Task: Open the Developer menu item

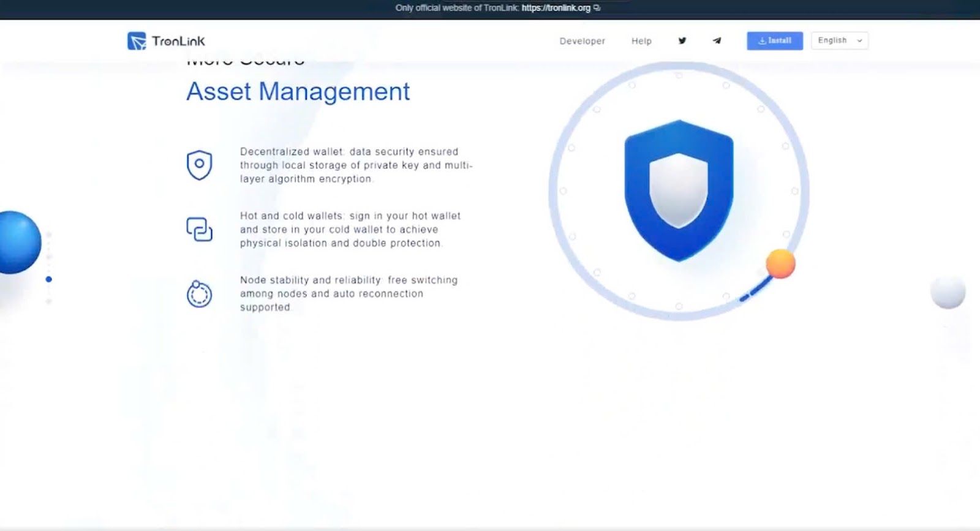Action: tap(582, 41)
